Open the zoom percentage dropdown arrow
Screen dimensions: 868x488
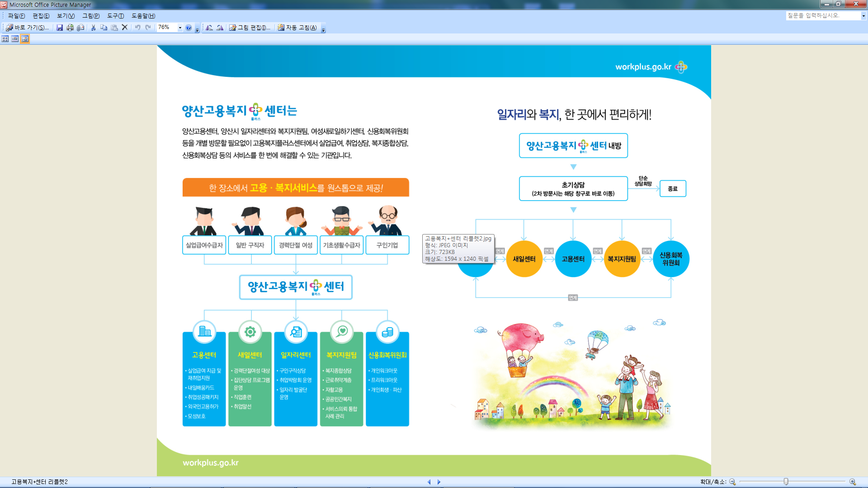(180, 28)
